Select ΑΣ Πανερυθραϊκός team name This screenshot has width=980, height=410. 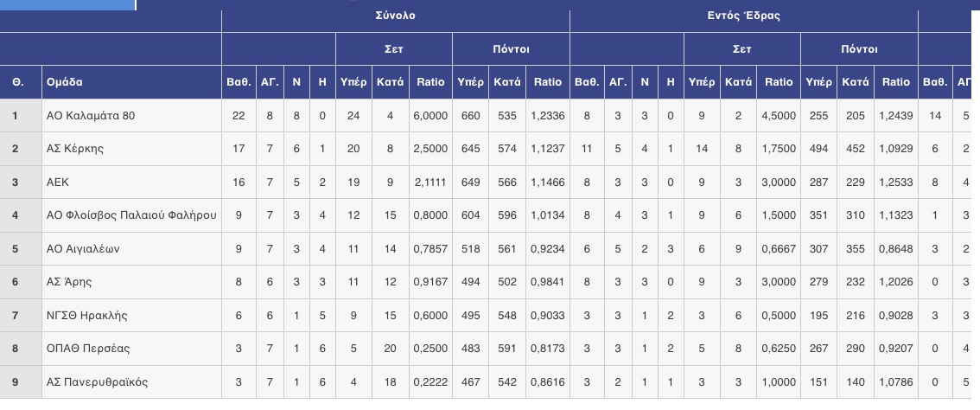(x=97, y=381)
